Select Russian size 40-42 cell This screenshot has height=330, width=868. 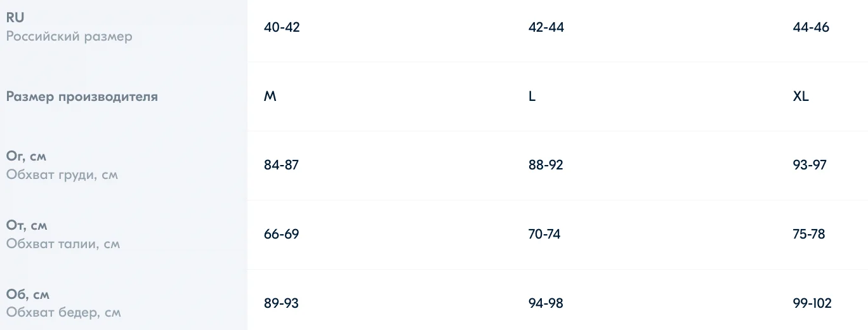(282, 27)
